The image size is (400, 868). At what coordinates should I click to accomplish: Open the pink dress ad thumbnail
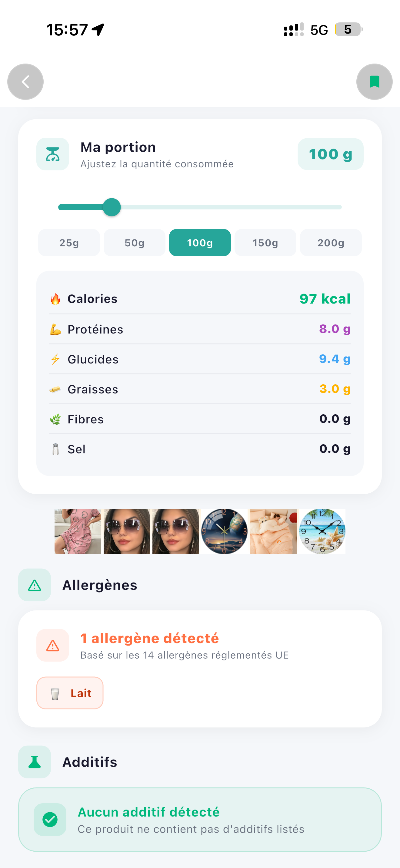pyautogui.click(x=78, y=531)
